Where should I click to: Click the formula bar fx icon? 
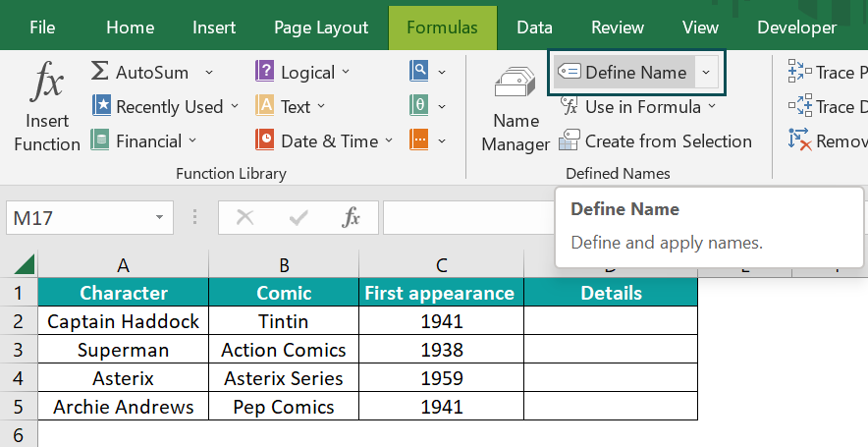[352, 218]
